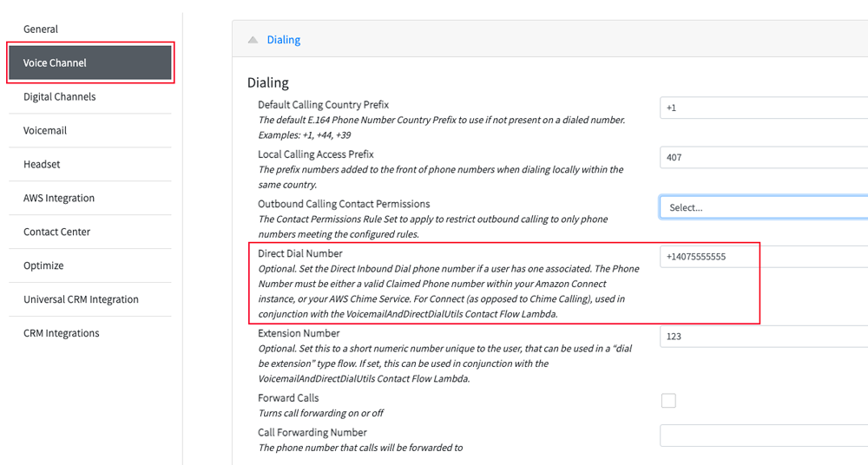Collapse the Dialing section triangle icon
This screenshot has width=868, height=465.
point(253,40)
